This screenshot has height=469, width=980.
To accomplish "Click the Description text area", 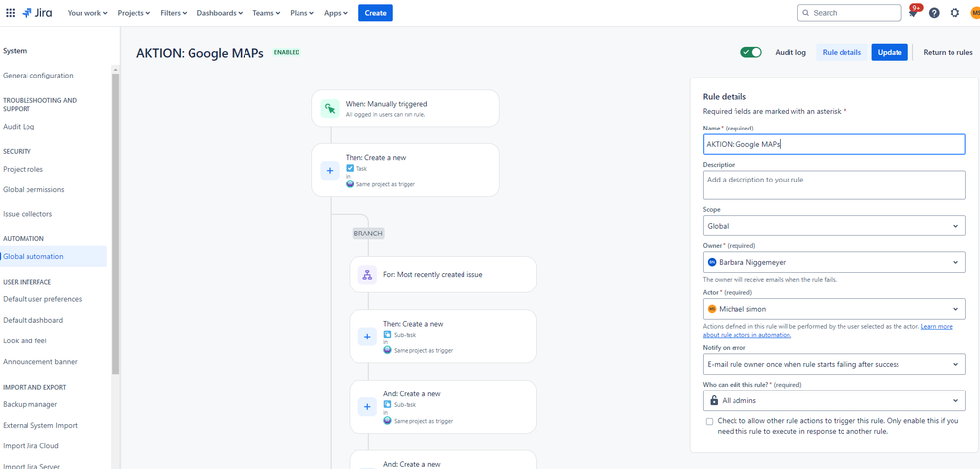I will pyautogui.click(x=834, y=185).
